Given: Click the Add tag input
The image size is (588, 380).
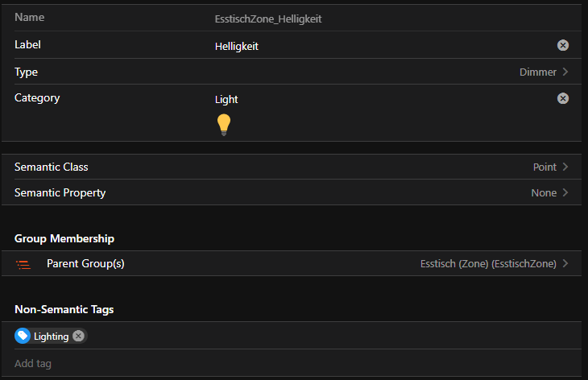Looking at the screenshot, I should pyautogui.click(x=290, y=364).
